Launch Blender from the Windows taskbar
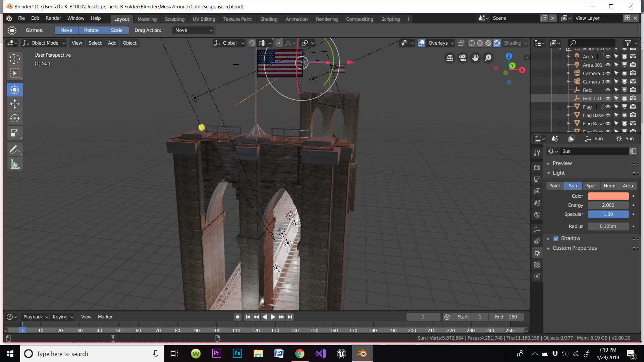The image size is (644, 362). pos(362,354)
